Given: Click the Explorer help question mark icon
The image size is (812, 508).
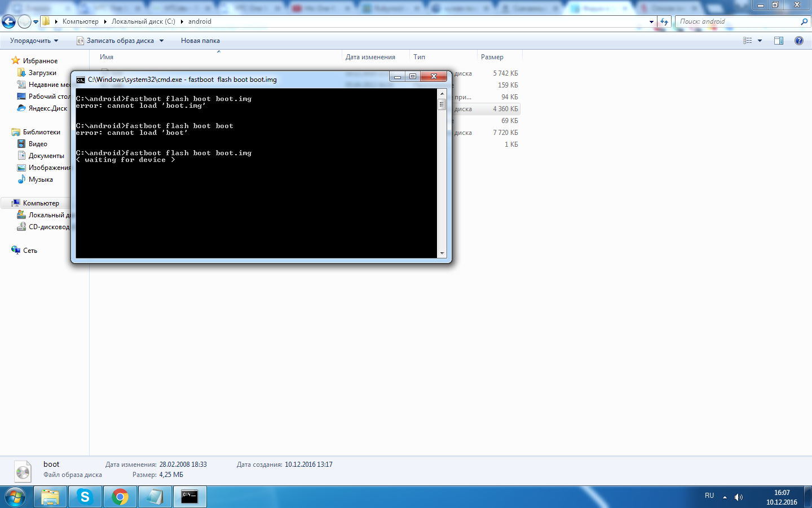Looking at the screenshot, I should pos(798,41).
